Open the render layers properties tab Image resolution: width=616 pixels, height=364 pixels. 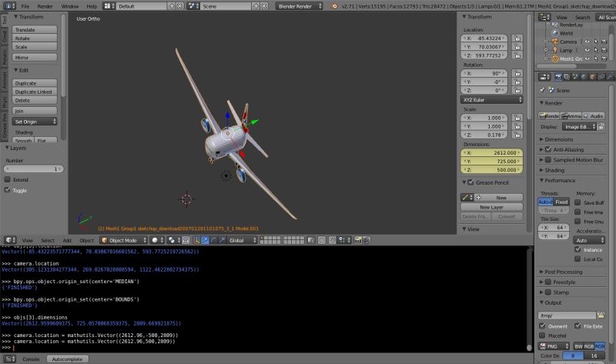tap(567, 77)
